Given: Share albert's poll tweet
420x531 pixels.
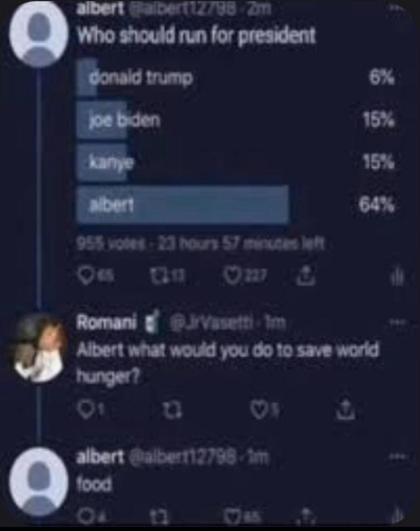Looking at the screenshot, I should tap(309, 276).
